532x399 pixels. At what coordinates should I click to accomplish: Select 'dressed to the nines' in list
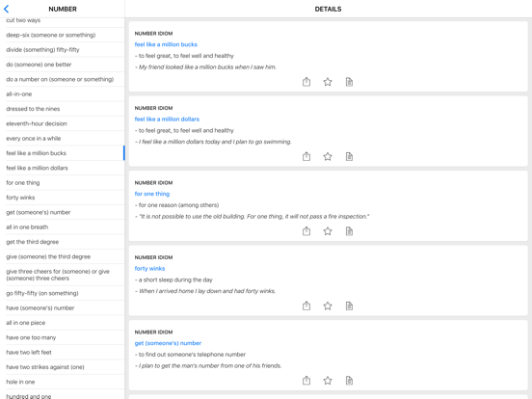[63, 109]
